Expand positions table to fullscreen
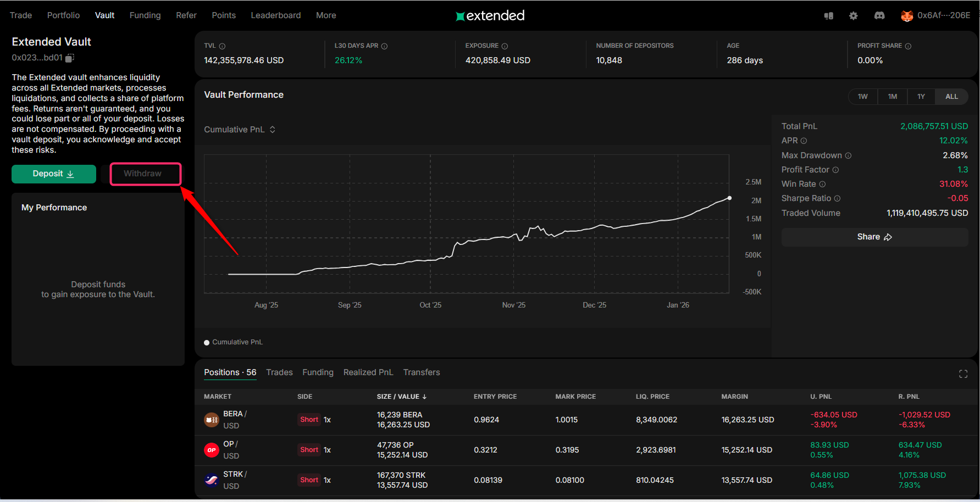This screenshot has width=980, height=502. (963, 374)
